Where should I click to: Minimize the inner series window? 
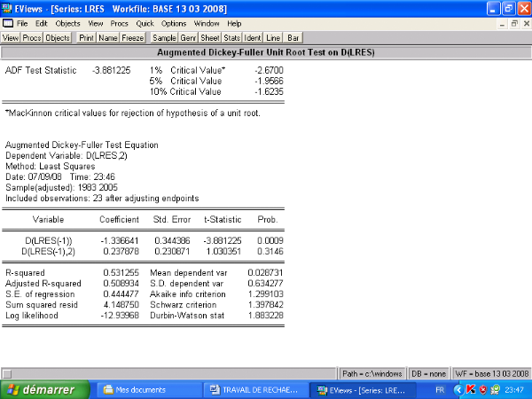[503, 24]
